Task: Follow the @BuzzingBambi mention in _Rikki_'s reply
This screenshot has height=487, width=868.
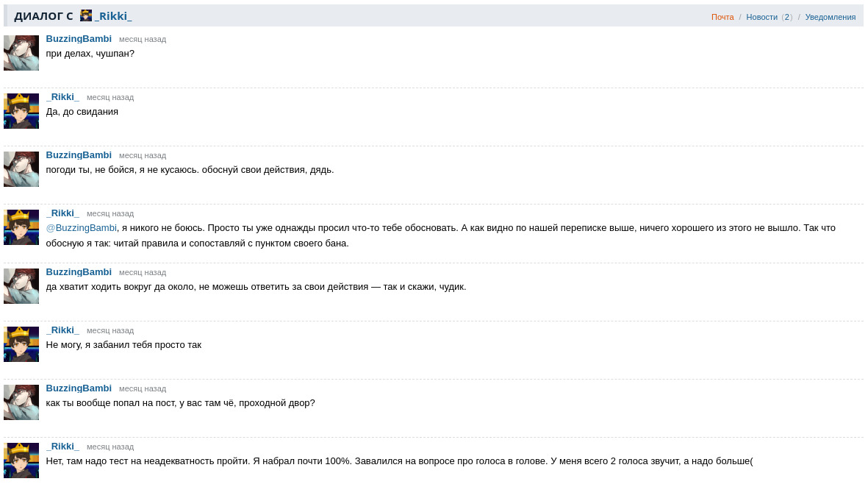Action: [81, 228]
